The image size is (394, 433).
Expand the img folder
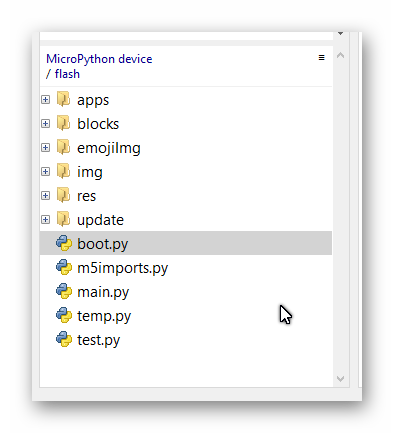(x=46, y=172)
